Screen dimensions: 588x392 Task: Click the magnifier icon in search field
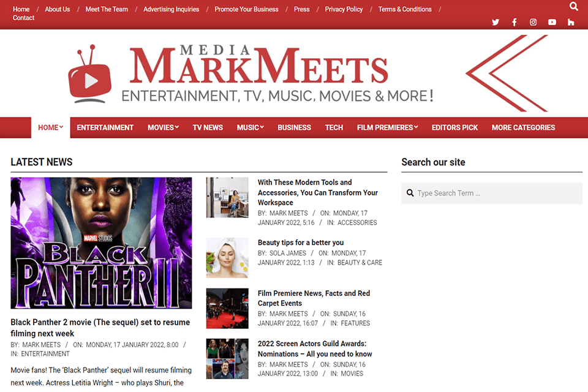410,193
